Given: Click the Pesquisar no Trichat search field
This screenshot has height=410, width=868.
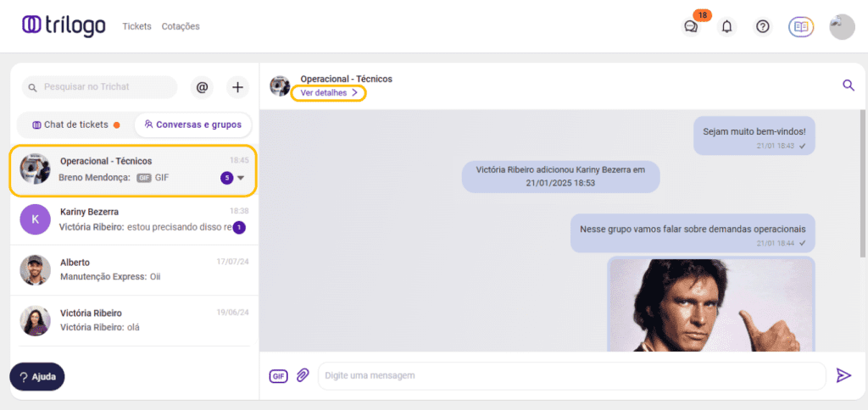Looking at the screenshot, I should (x=100, y=87).
